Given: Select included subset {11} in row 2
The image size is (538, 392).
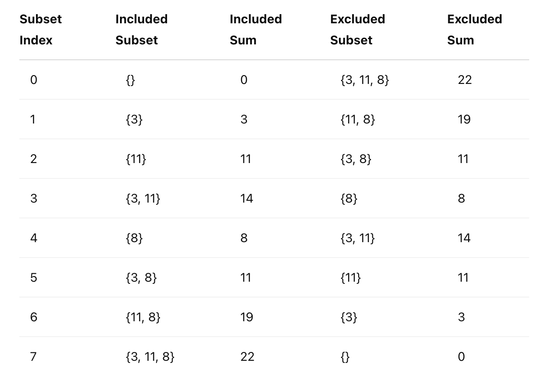Looking at the screenshot, I should (136, 159).
